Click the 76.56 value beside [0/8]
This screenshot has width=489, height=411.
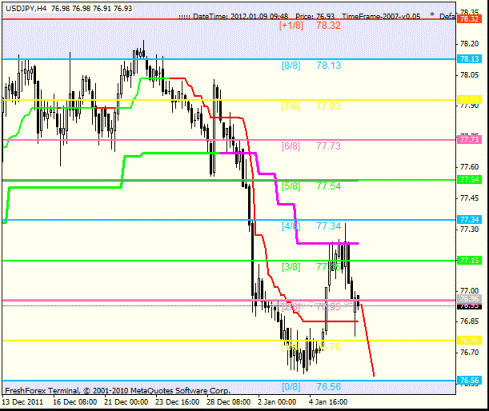pos(329,387)
